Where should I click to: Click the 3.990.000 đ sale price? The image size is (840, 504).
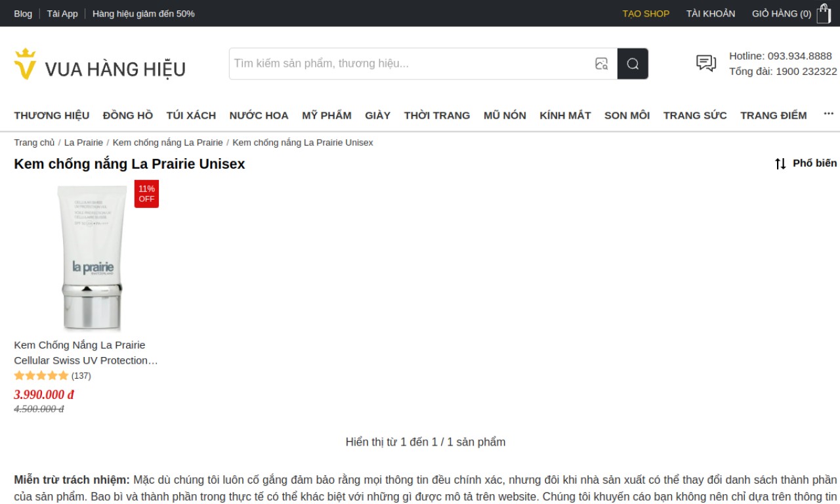tap(44, 394)
